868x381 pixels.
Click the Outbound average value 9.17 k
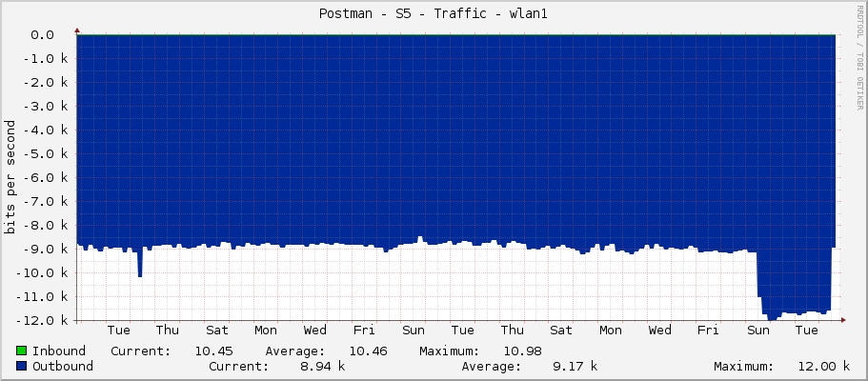point(575,366)
